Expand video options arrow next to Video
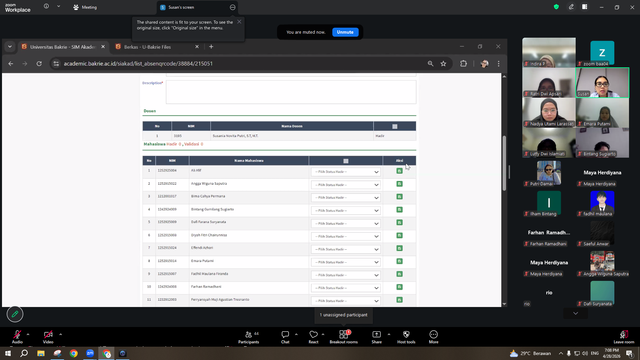The height and width of the screenshot is (360, 640). pos(60,334)
